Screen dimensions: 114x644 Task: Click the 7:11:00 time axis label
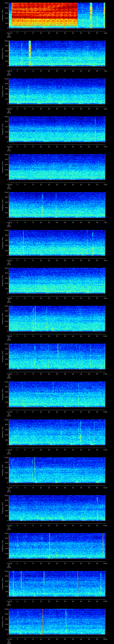[x=9, y=412]
